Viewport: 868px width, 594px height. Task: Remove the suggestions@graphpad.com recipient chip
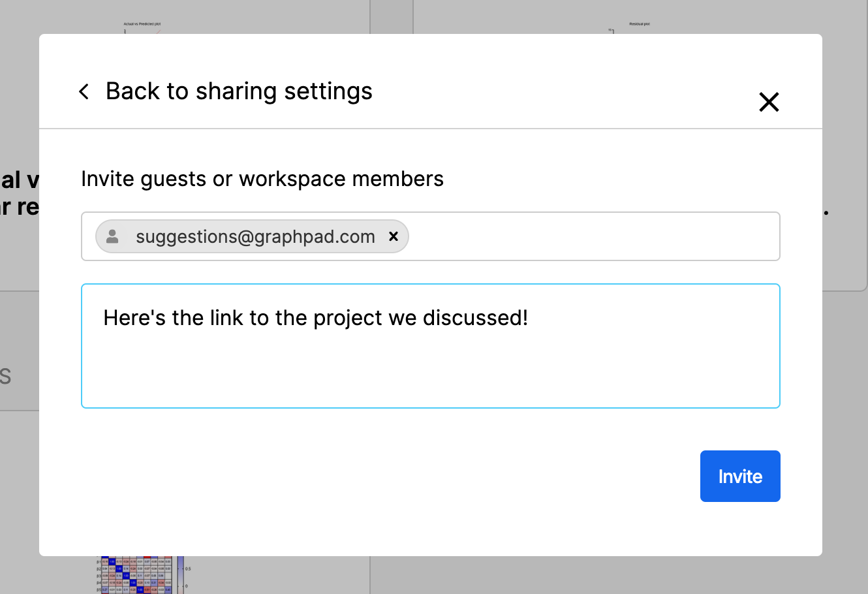394,236
